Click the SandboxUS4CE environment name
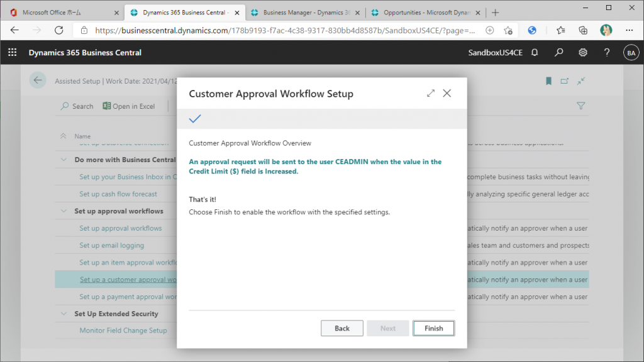 click(x=496, y=53)
